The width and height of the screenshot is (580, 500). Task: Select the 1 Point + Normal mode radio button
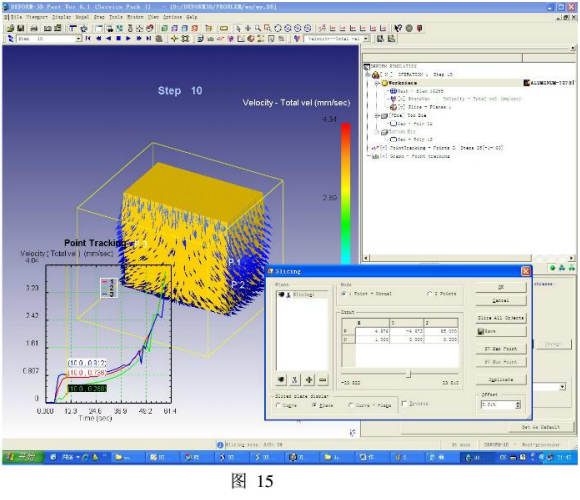click(343, 294)
